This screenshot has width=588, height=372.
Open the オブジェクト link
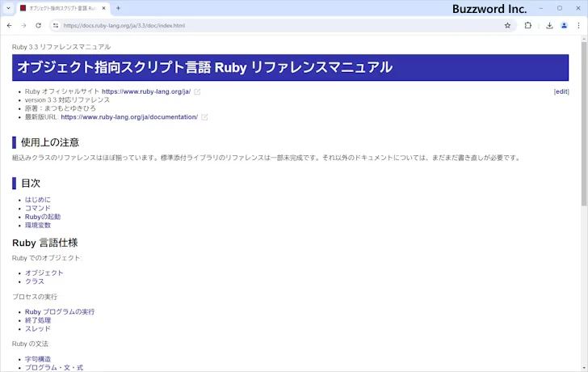44,273
